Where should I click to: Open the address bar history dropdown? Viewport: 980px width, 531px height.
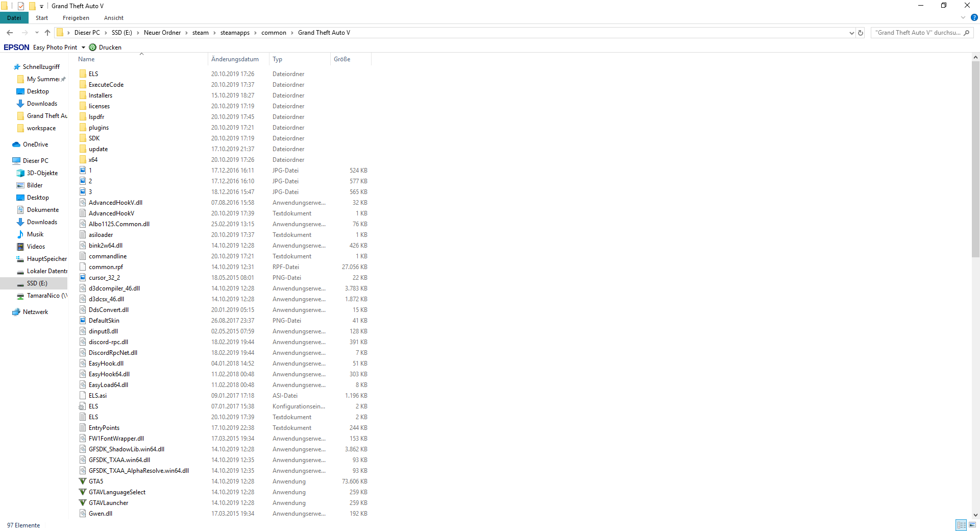[x=851, y=33]
